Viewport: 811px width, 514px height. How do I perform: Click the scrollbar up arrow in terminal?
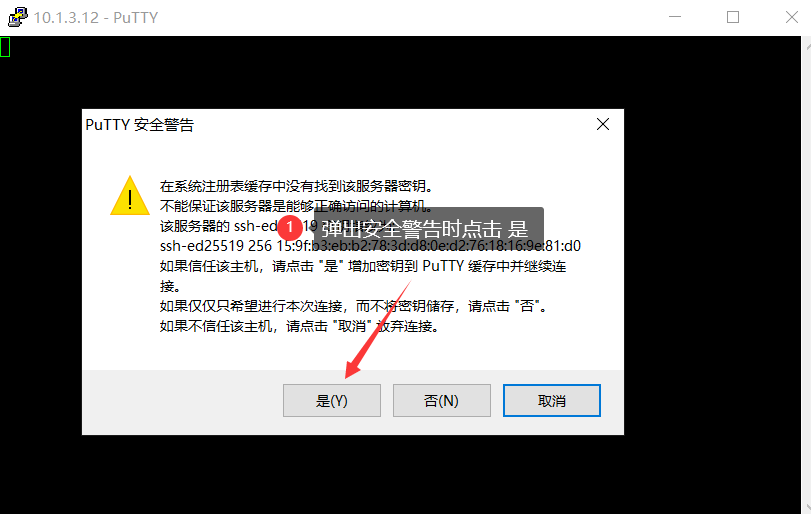pyautogui.click(x=807, y=46)
